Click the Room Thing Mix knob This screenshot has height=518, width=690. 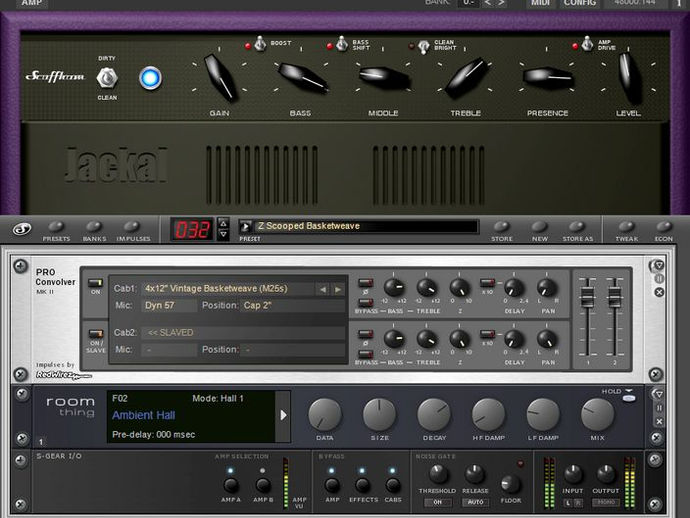pos(598,415)
